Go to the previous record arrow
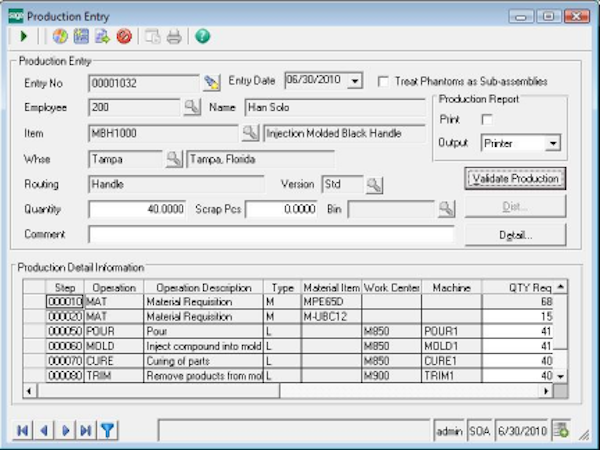The width and height of the screenshot is (600, 450). [x=44, y=431]
